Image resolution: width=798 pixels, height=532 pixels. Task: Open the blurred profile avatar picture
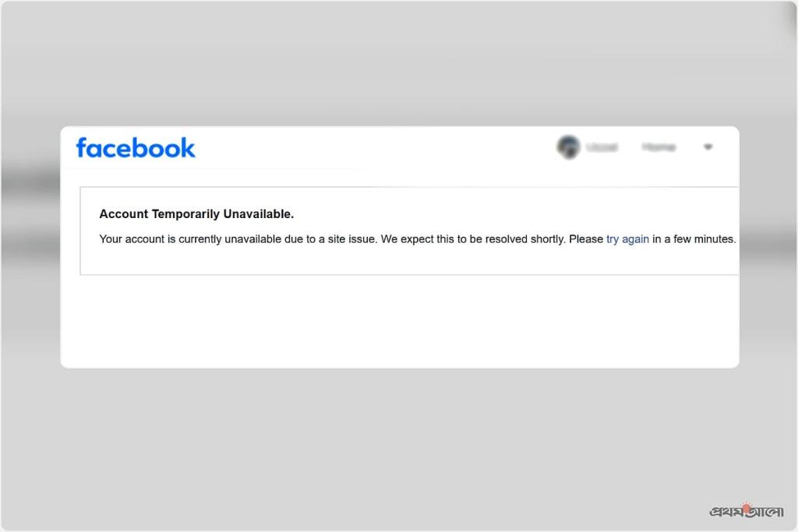(568, 147)
